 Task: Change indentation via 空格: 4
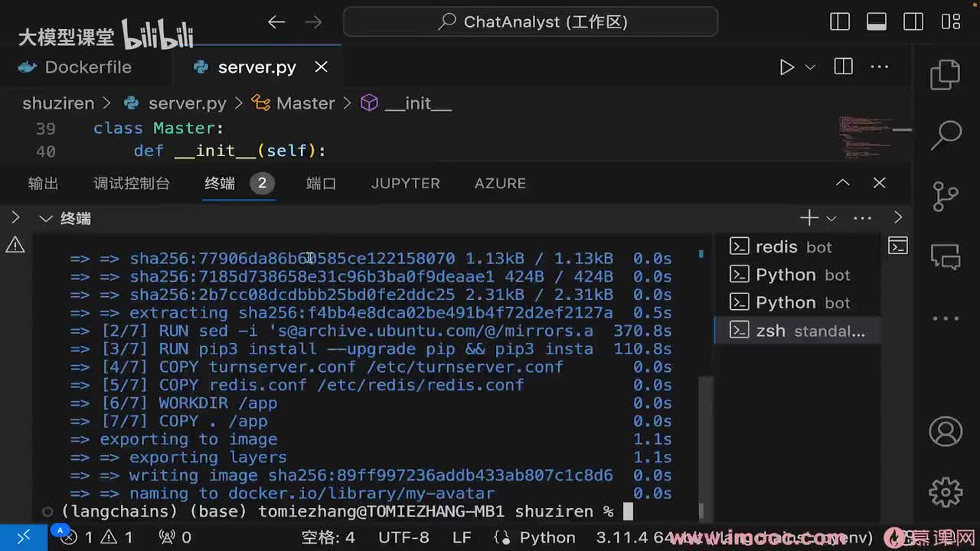click(328, 537)
